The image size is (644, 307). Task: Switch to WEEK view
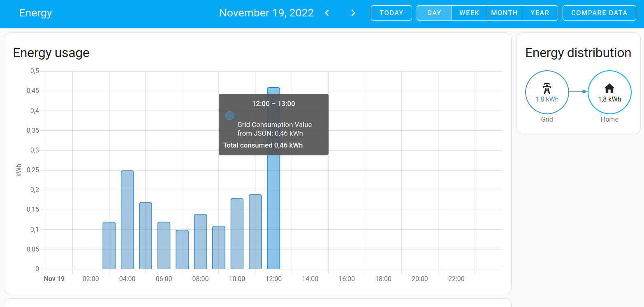(469, 13)
